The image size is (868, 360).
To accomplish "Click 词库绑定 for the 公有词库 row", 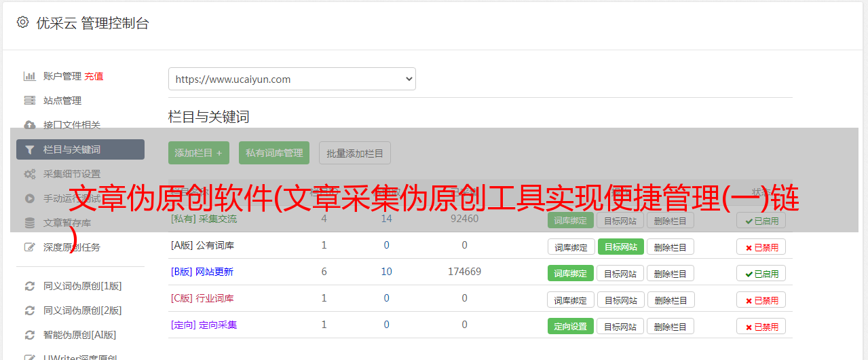I will [571, 247].
